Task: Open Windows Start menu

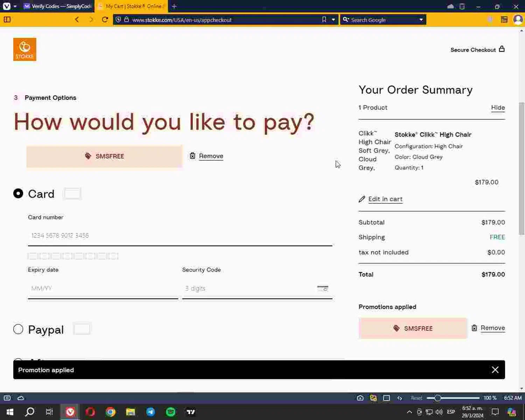Action: (x=10, y=412)
